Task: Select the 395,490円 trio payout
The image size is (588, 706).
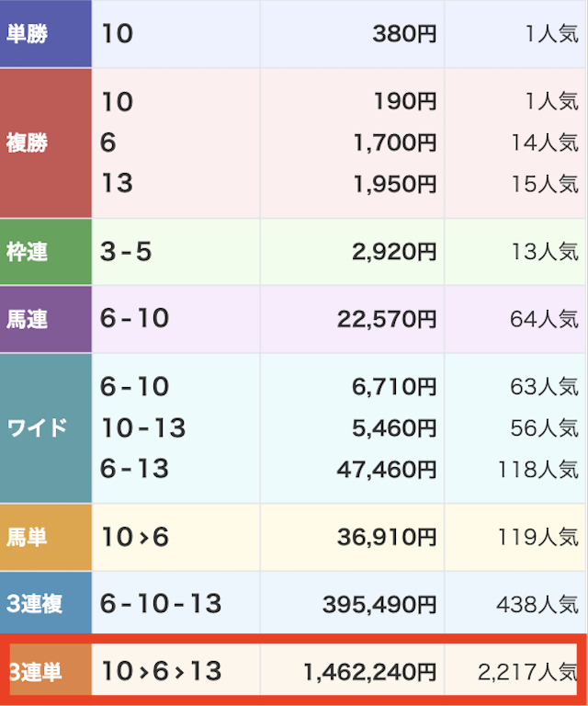Action: 379,605
